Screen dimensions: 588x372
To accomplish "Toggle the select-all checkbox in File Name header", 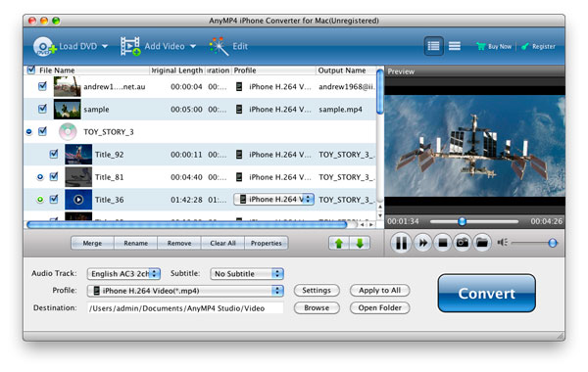I will pos(31,70).
